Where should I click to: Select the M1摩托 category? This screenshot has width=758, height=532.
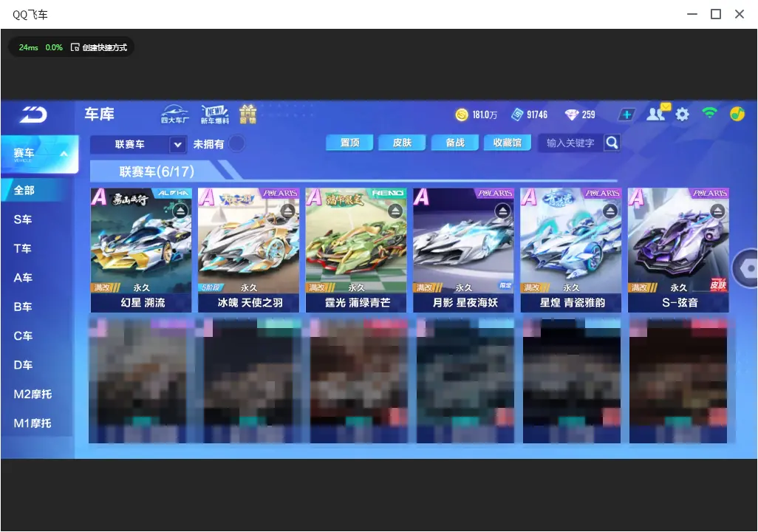click(x=34, y=423)
